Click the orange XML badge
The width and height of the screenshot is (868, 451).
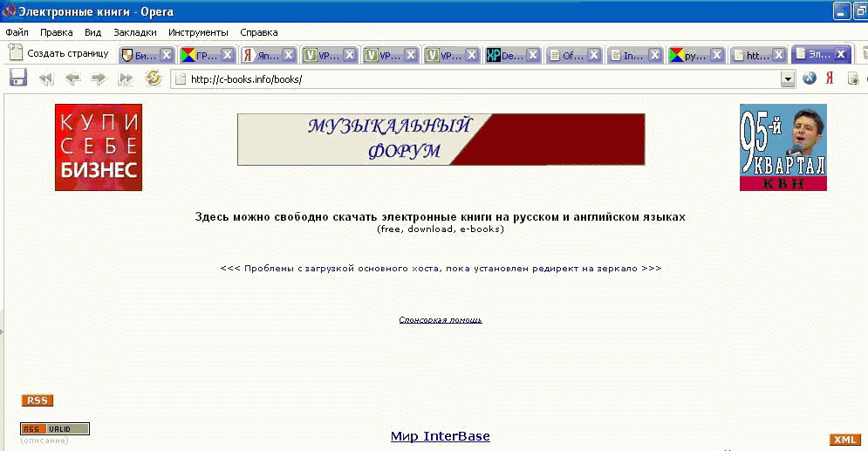(844, 440)
